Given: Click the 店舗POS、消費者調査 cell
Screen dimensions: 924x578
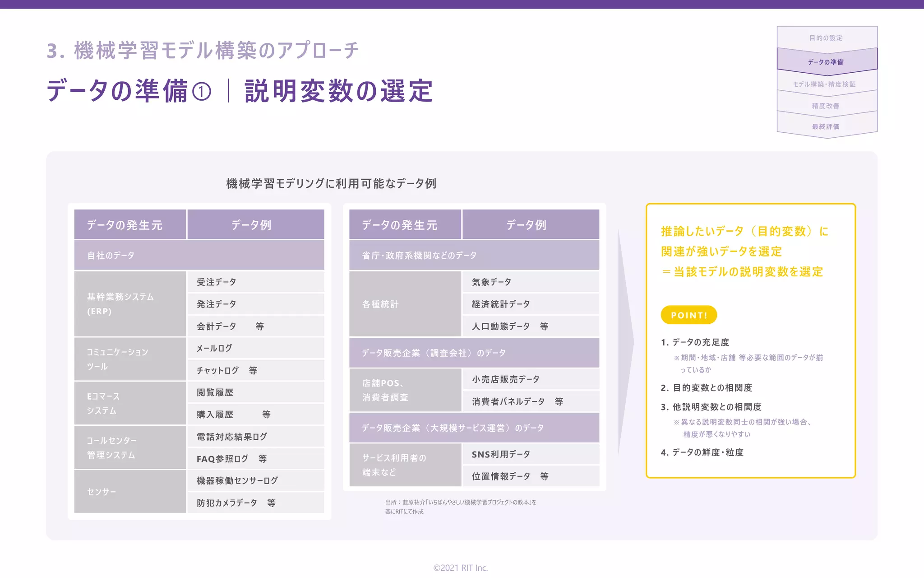Looking at the screenshot, I should [x=405, y=390].
